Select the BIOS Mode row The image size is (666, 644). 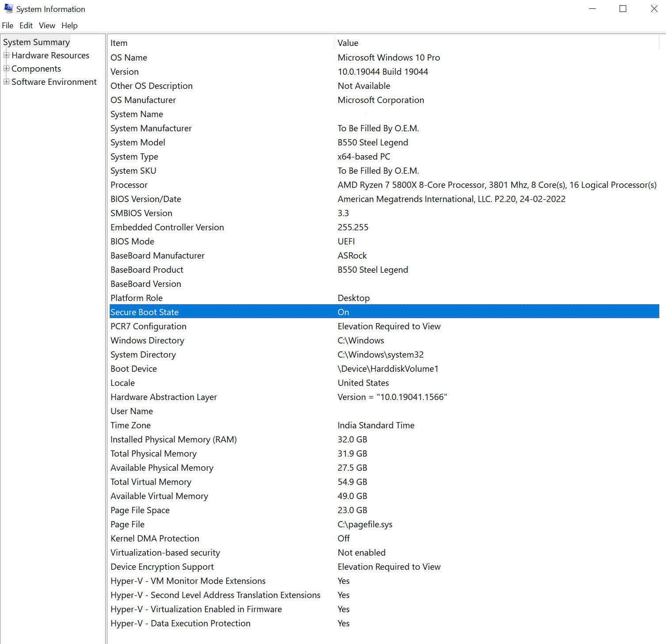point(384,241)
